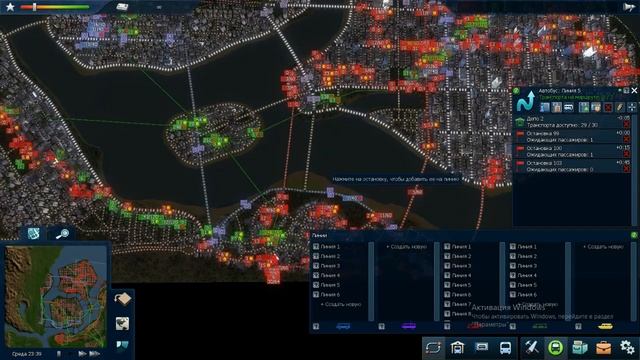
Task: Toggle checkbox for bus Линия 1
Action: tap(316, 247)
